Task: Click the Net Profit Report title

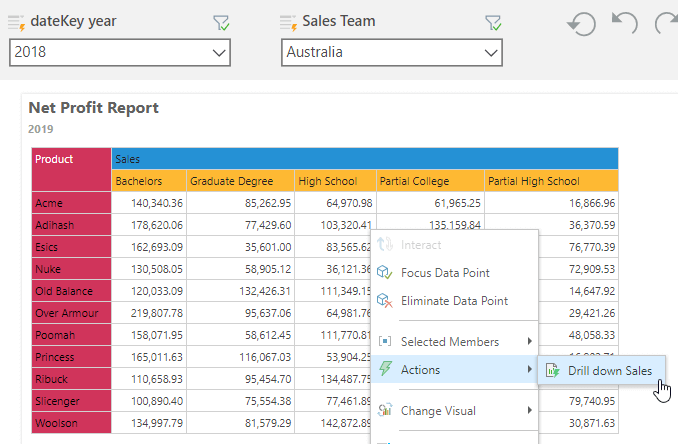Action: pos(93,108)
